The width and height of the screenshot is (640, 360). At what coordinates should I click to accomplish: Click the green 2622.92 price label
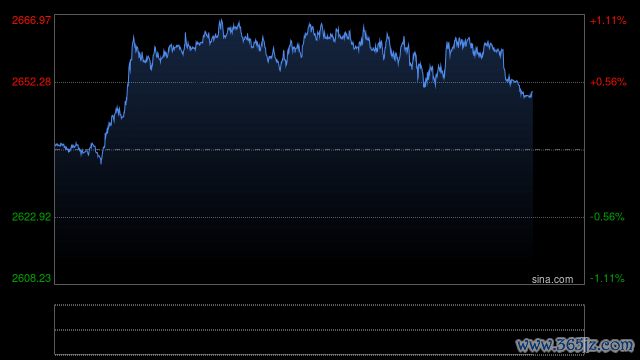31,217
